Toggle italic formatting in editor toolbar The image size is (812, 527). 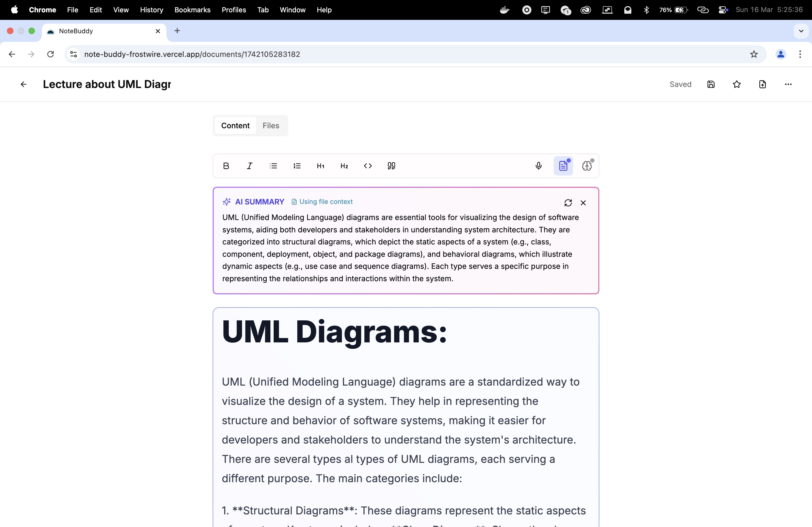pyautogui.click(x=249, y=166)
